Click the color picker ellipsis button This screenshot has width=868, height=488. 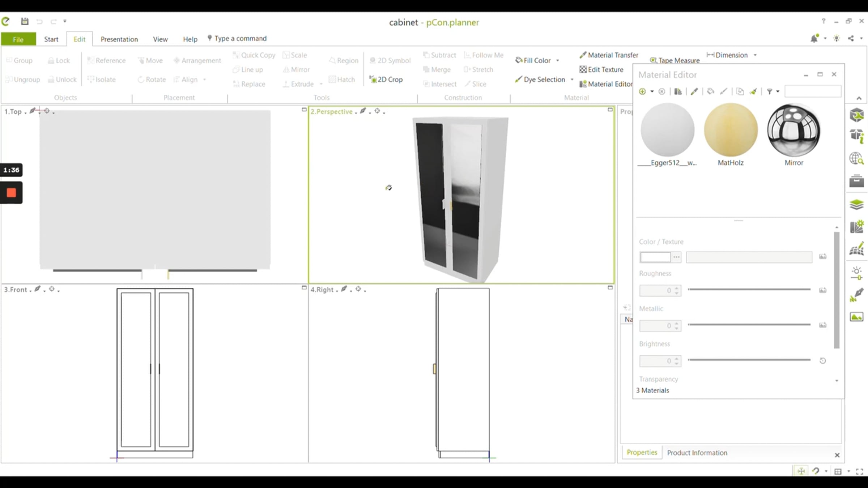[676, 257]
